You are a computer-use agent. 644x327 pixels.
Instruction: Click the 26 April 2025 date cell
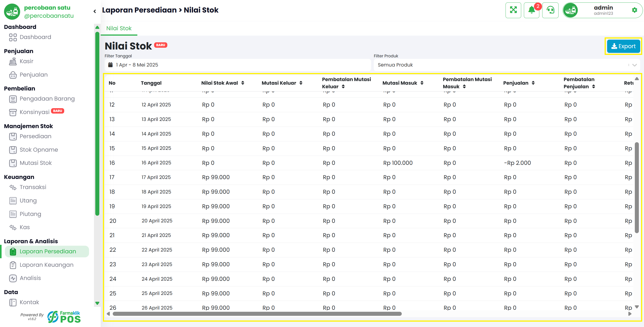click(x=157, y=308)
